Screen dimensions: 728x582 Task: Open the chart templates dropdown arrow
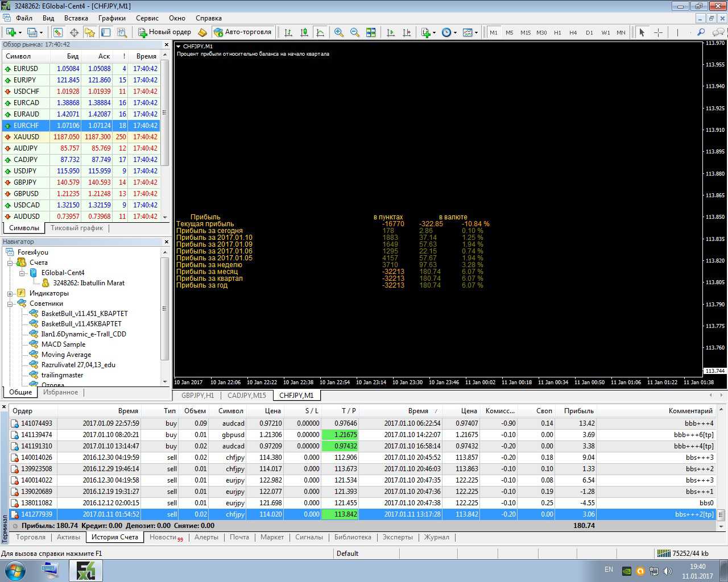click(x=476, y=32)
